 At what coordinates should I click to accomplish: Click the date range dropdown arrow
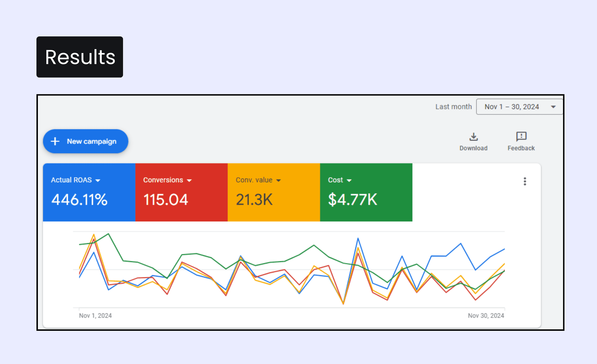pyautogui.click(x=553, y=107)
